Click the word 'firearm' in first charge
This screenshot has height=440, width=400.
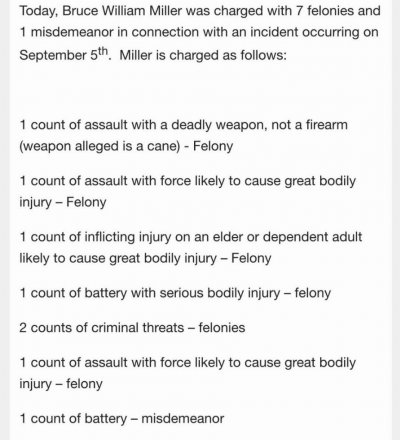click(x=327, y=125)
